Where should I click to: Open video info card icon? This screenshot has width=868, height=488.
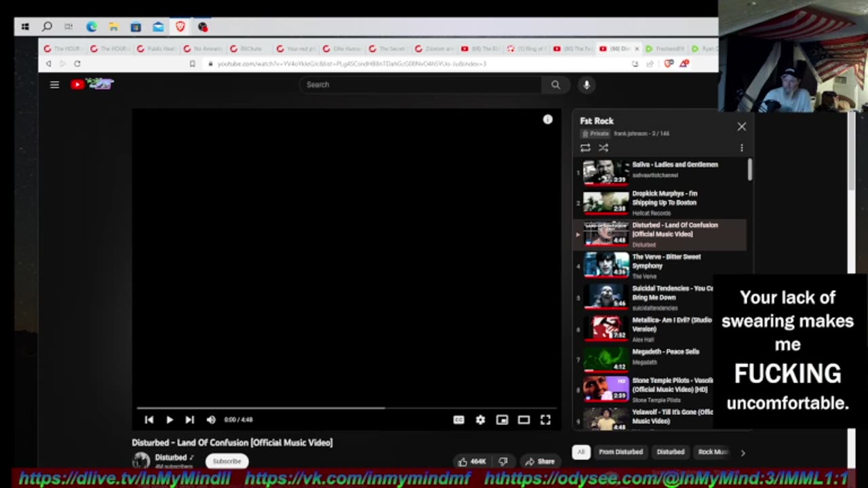pyautogui.click(x=547, y=119)
